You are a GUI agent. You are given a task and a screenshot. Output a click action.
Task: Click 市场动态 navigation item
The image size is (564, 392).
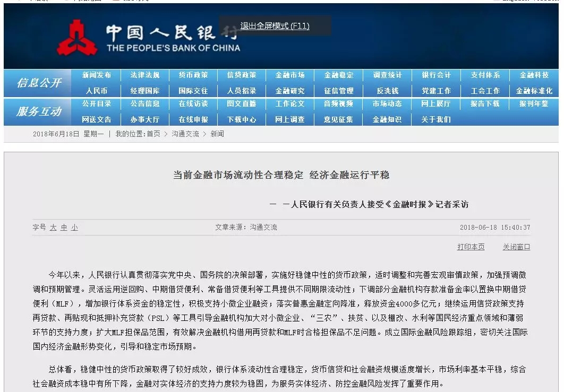pos(387,104)
